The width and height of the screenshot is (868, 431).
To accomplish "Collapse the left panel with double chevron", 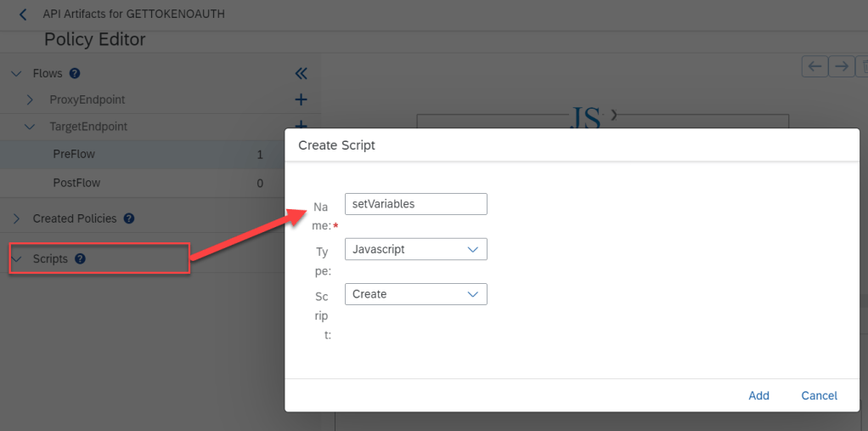I will click(x=301, y=74).
